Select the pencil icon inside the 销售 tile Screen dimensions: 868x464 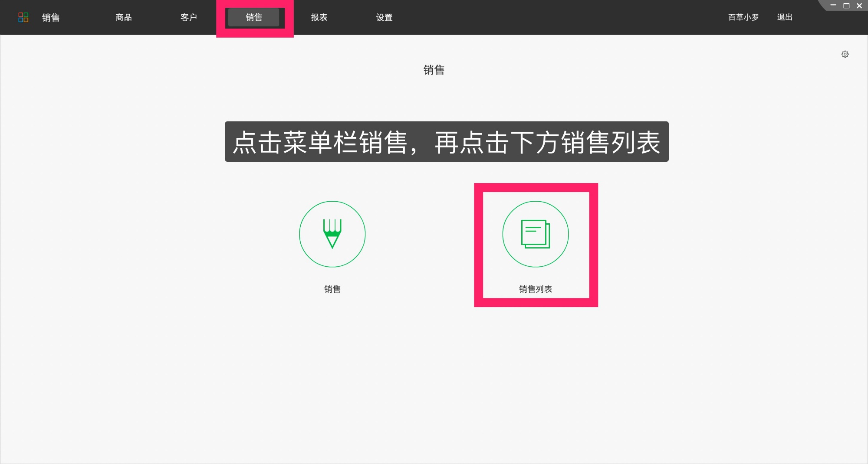point(332,234)
